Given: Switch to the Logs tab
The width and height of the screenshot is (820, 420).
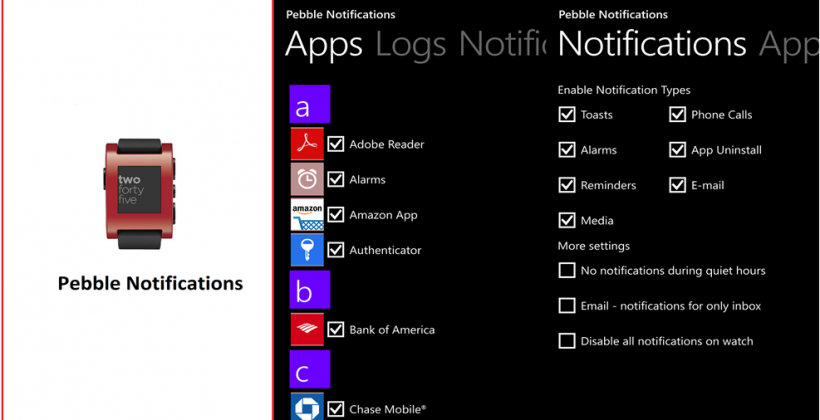Looking at the screenshot, I should coord(412,44).
